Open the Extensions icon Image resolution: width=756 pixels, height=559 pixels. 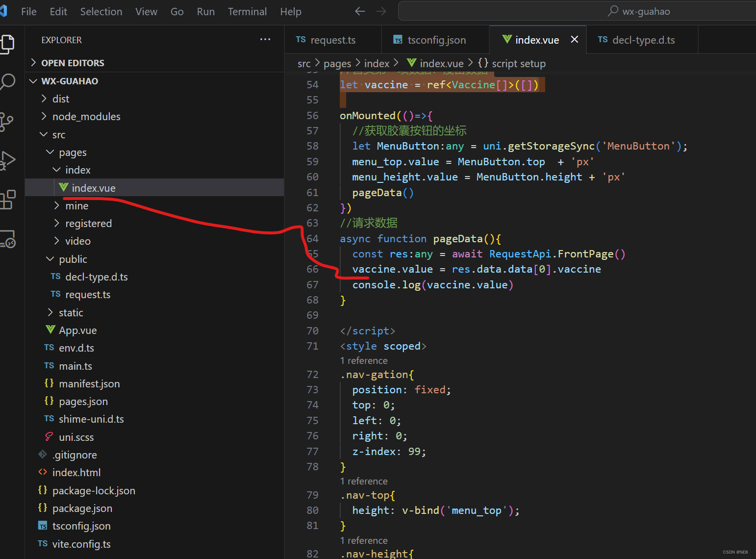coord(7,200)
